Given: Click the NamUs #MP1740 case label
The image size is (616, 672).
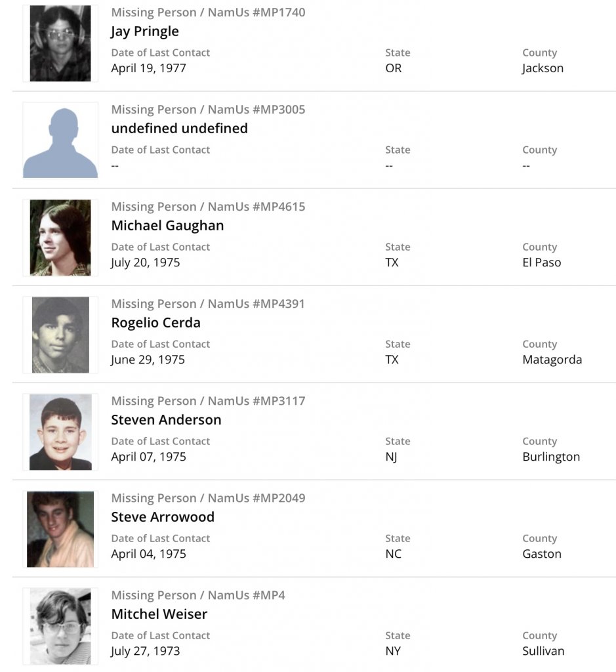Looking at the screenshot, I should point(208,12).
